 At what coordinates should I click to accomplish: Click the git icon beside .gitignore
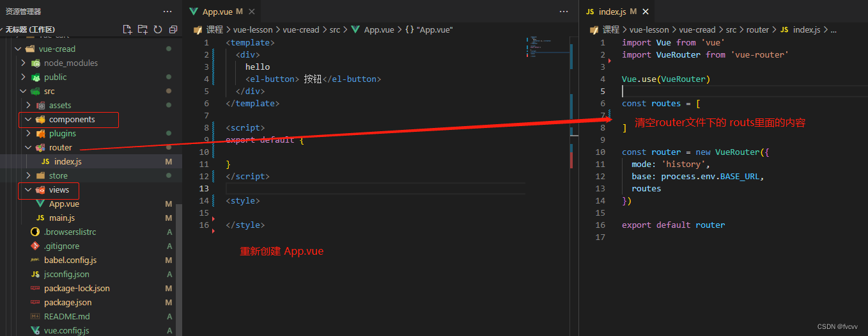click(x=35, y=246)
